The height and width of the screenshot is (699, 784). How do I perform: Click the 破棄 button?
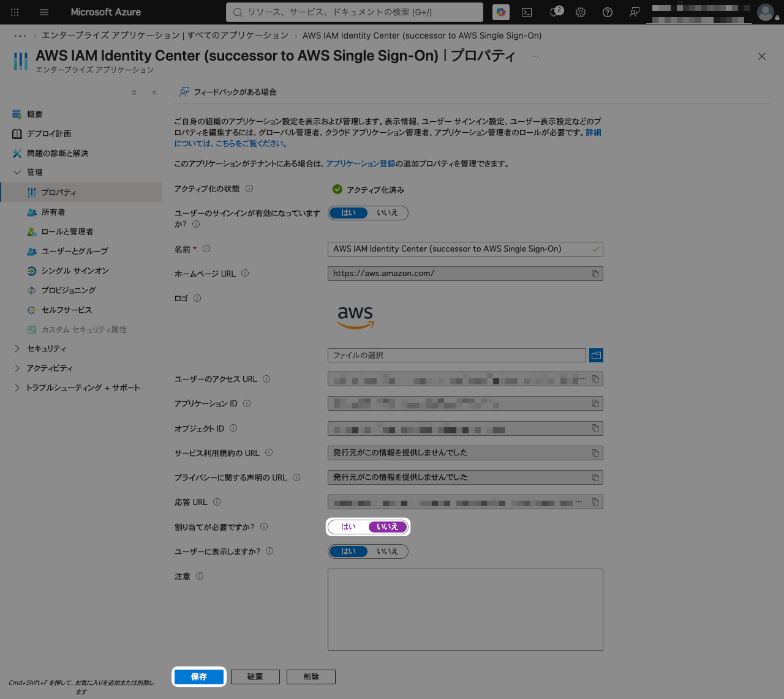(x=255, y=677)
